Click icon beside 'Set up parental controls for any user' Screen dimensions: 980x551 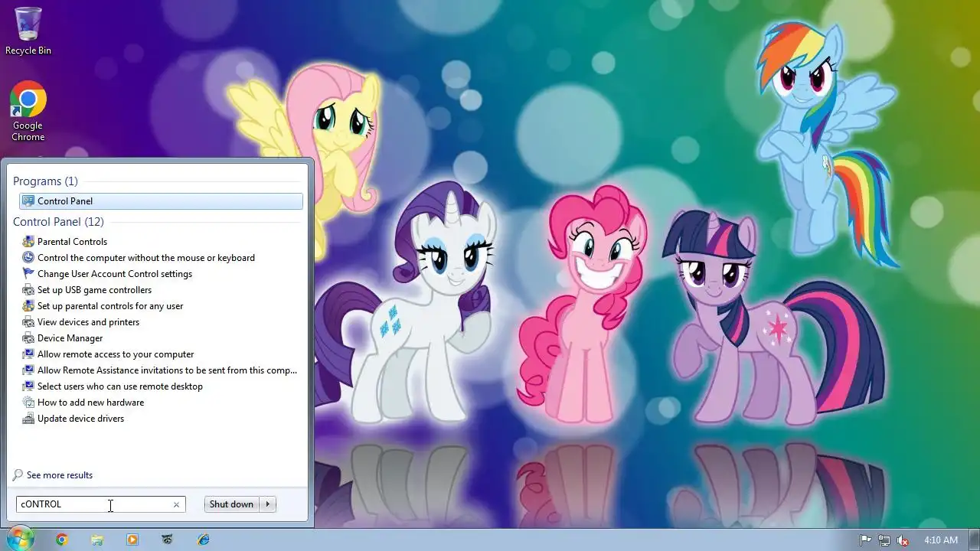pos(28,306)
